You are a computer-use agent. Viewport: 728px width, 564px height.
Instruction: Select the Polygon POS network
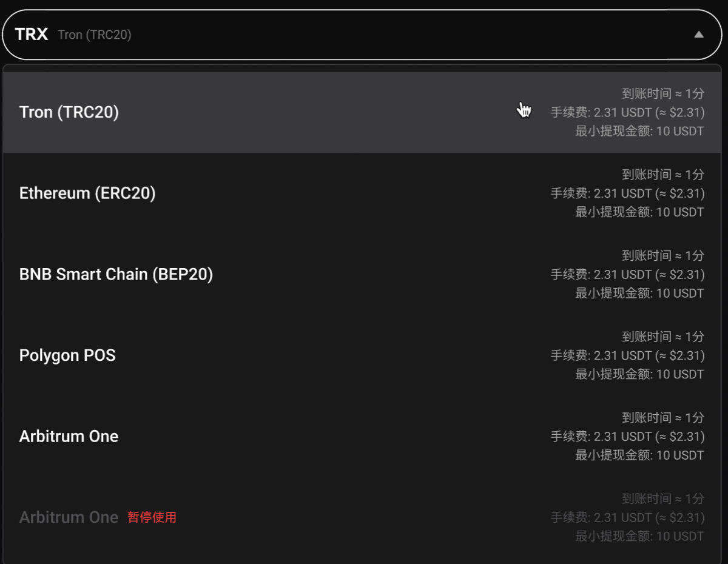(362, 355)
